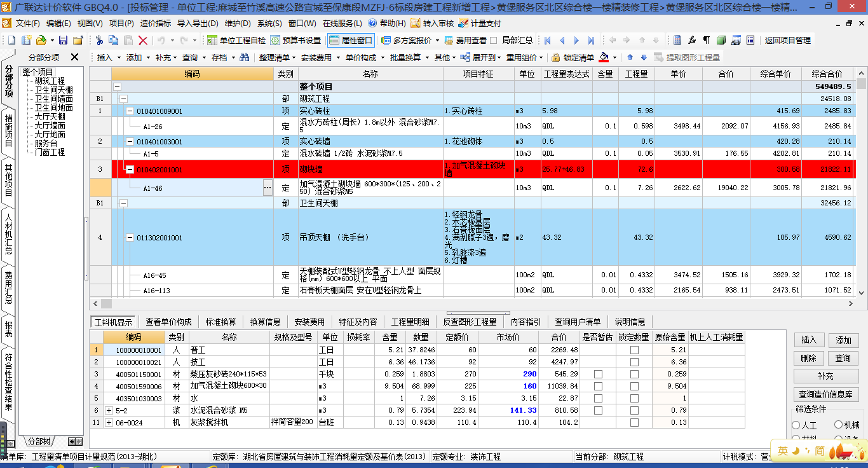Toggle the 属性窗口 button

[351, 40]
